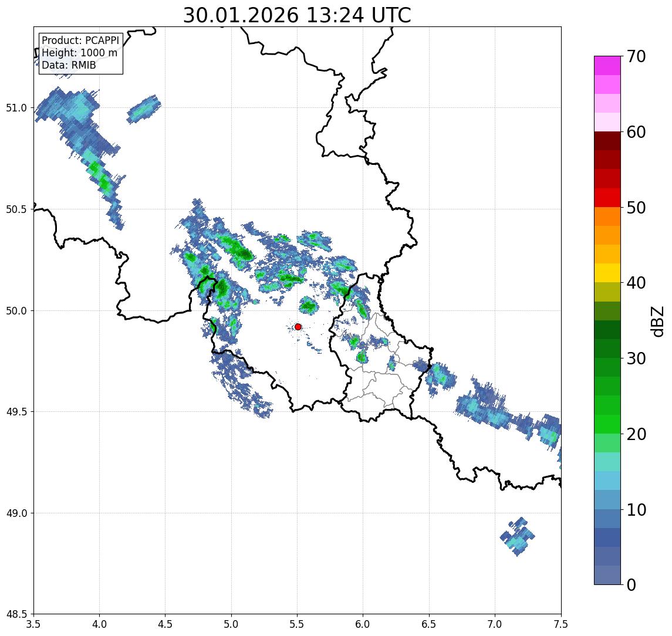This screenshot has height=636, width=672.
Task: Click longitude label 5.0
Action: point(231,624)
